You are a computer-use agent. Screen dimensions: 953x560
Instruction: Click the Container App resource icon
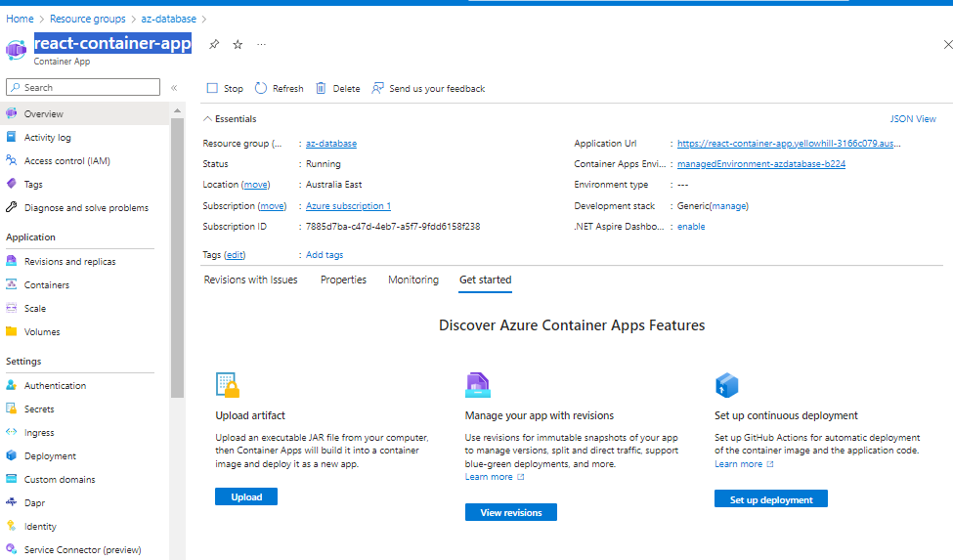(17, 49)
